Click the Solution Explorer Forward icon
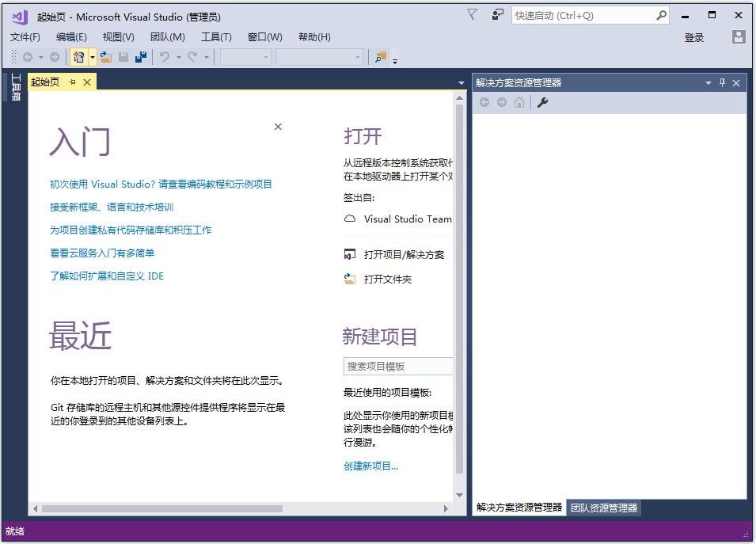Image resolution: width=756 pixels, height=544 pixels. pyautogui.click(x=502, y=102)
